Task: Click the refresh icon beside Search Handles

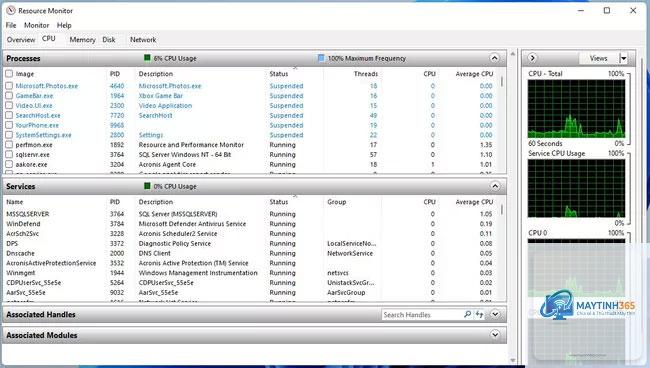Action: [480, 315]
